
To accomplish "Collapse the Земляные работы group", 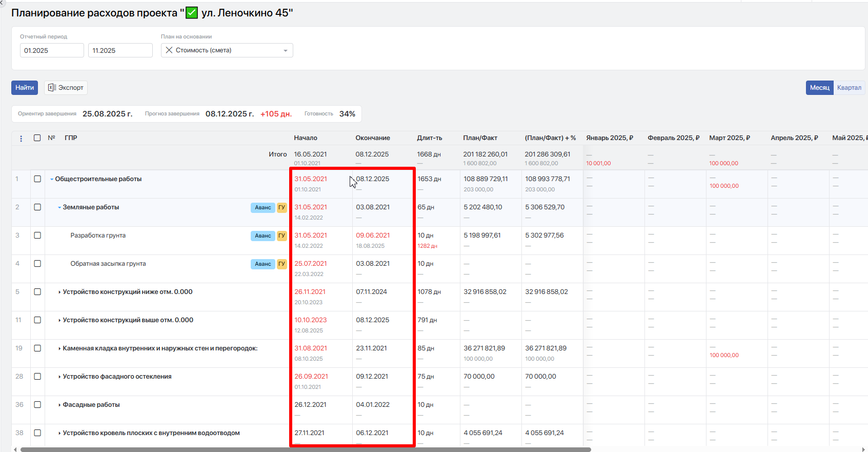I will coord(59,208).
